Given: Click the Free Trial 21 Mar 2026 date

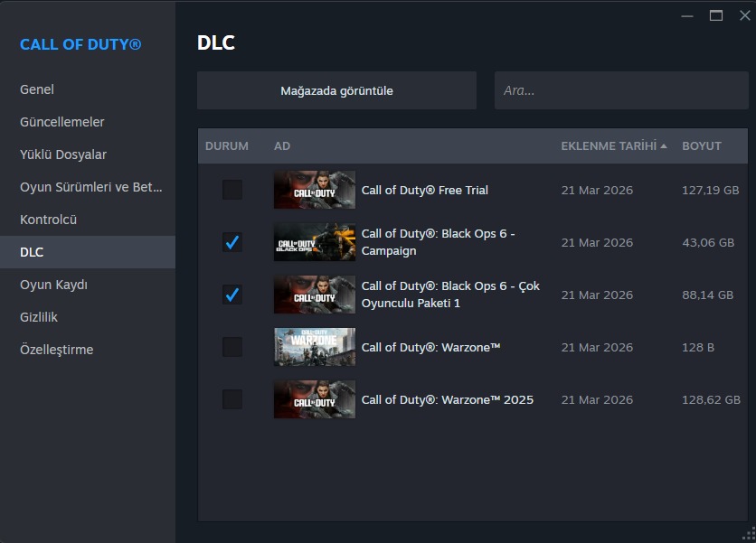Looking at the screenshot, I should pyautogui.click(x=597, y=191).
